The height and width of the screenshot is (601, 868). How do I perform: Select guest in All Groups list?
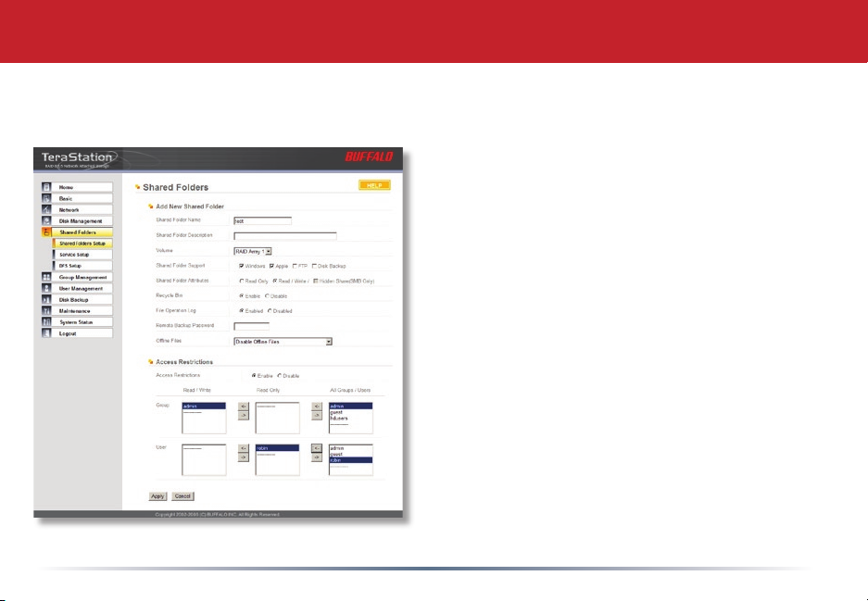point(350,412)
